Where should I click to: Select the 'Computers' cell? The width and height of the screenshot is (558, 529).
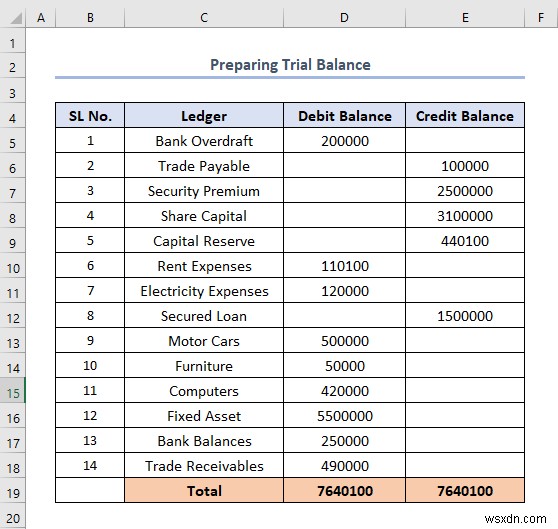tap(204, 391)
